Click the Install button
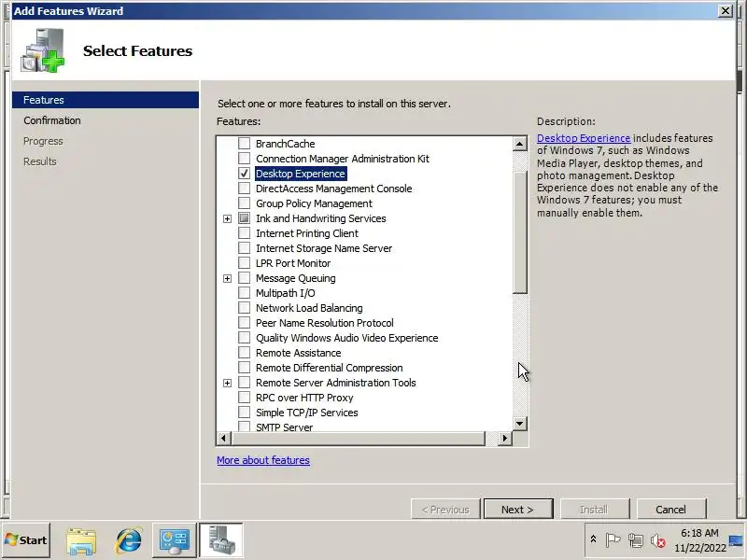Screen dimensions: 747x560 click(x=594, y=509)
